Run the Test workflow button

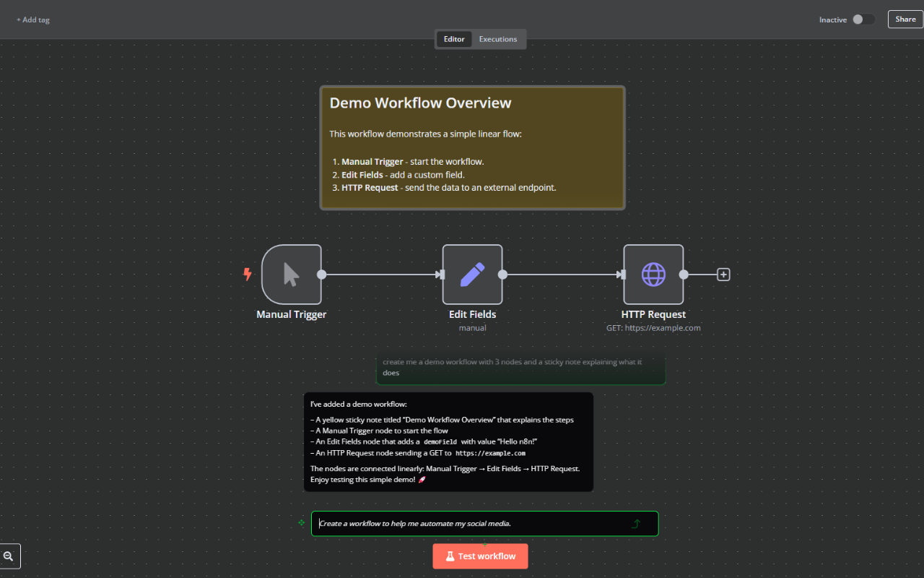point(480,556)
